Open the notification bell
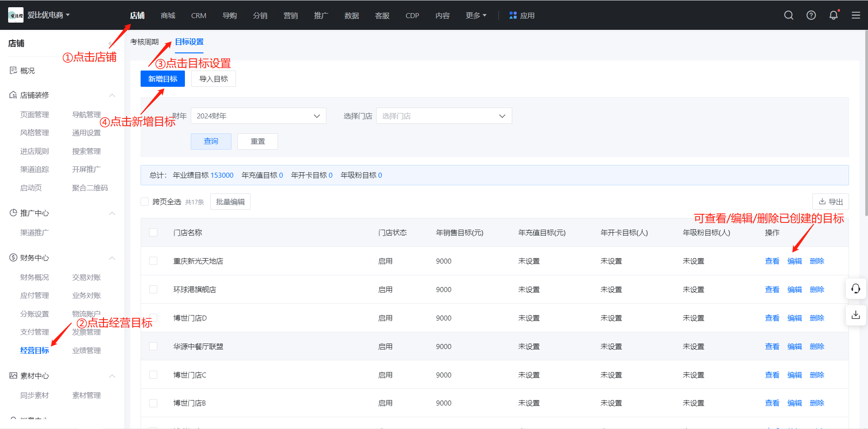868x429 pixels. coord(834,15)
